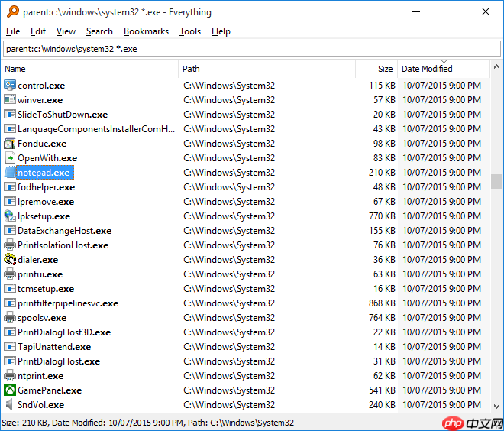This screenshot has width=504, height=431.
Task: Select the Fondue.exe file name
Action: point(42,144)
